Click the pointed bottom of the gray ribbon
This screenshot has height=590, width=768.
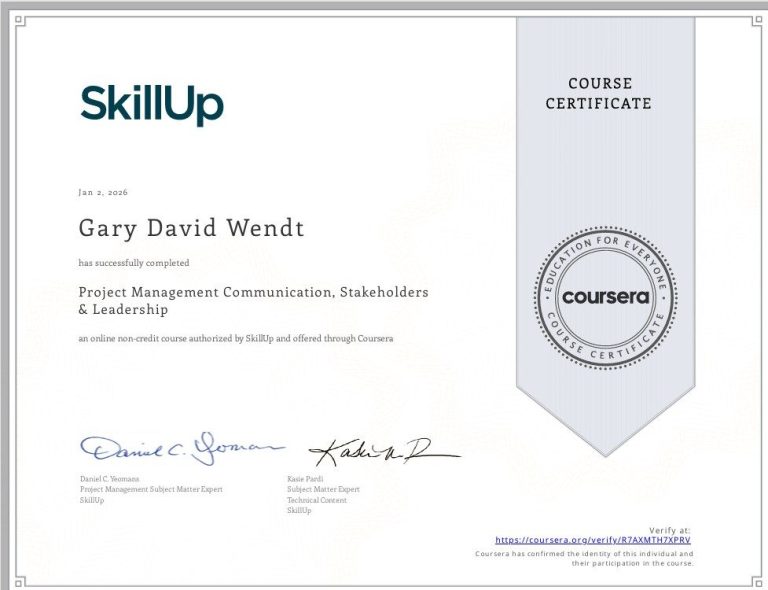605,440
